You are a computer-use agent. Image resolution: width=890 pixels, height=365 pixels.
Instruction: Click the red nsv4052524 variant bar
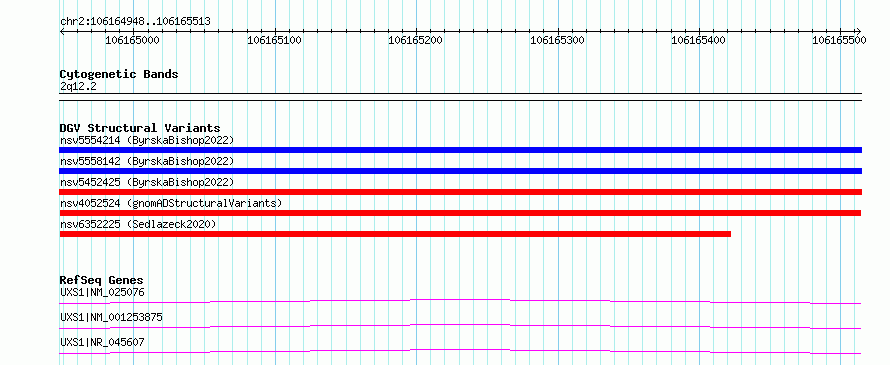(460, 213)
